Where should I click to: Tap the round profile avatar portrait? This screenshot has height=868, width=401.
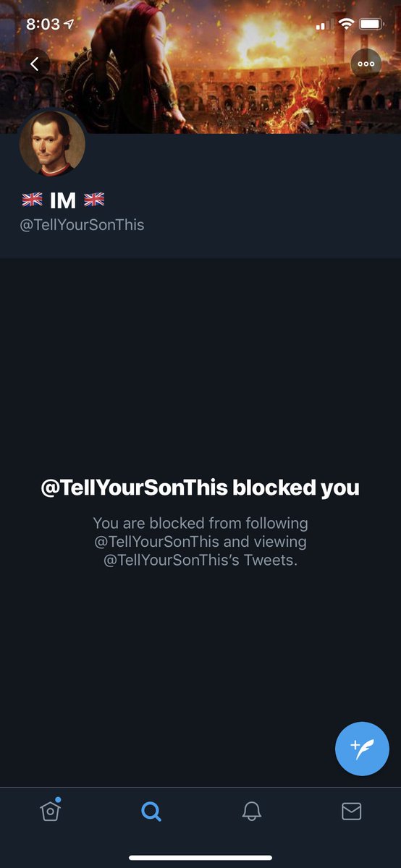point(52,144)
